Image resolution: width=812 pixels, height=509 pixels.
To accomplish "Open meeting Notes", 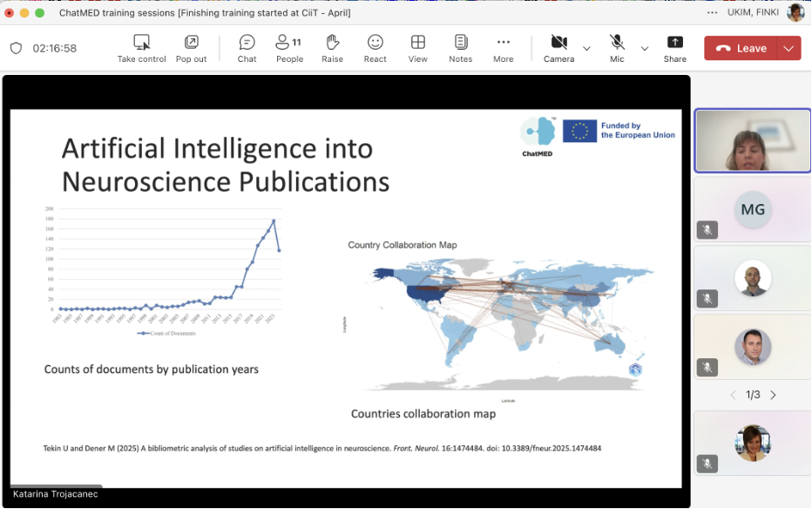I will tap(460, 43).
